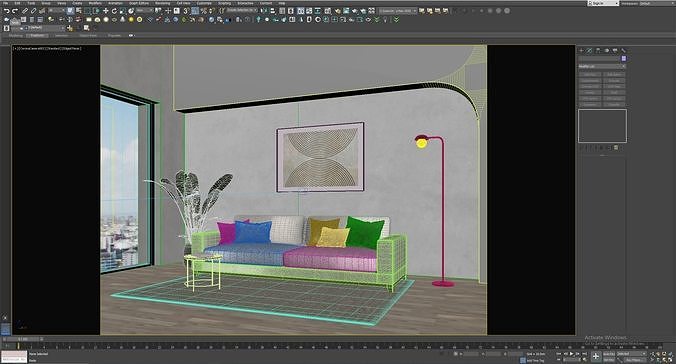Click the empty modifier stack box
Image resolution: width=676 pixels, height=364 pixels.
click(x=602, y=126)
